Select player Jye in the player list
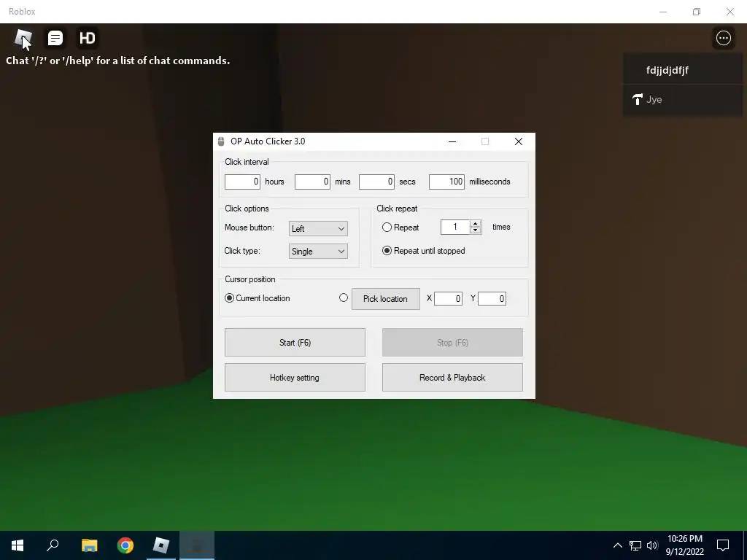Image resolution: width=747 pixels, height=560 pixels. (683, 99)
